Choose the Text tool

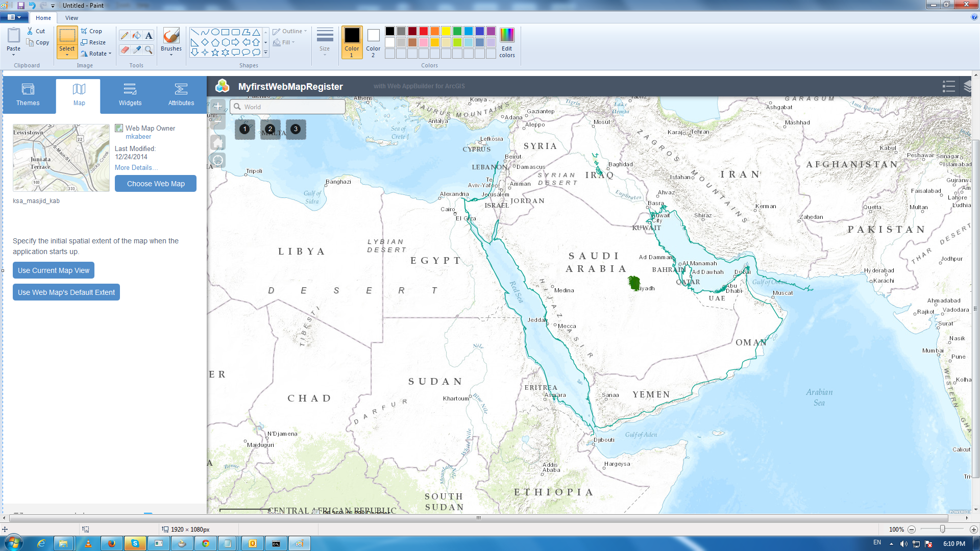149,35
